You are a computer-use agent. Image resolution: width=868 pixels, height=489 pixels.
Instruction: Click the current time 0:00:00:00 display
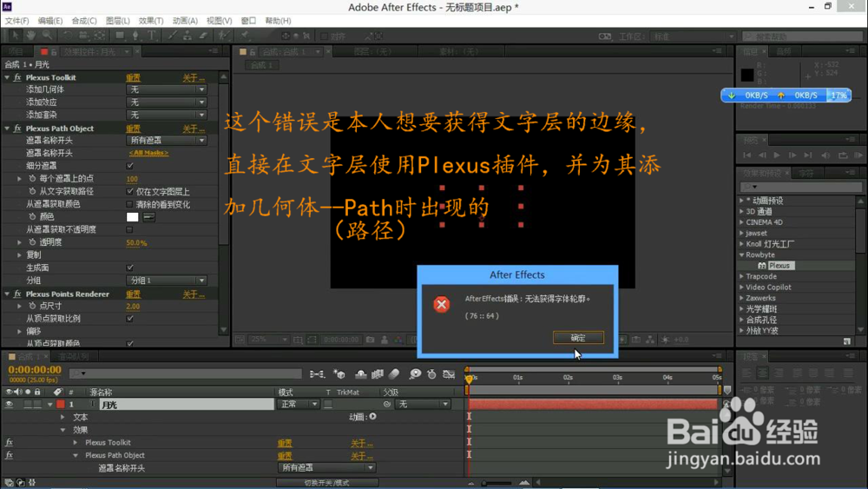35,370
